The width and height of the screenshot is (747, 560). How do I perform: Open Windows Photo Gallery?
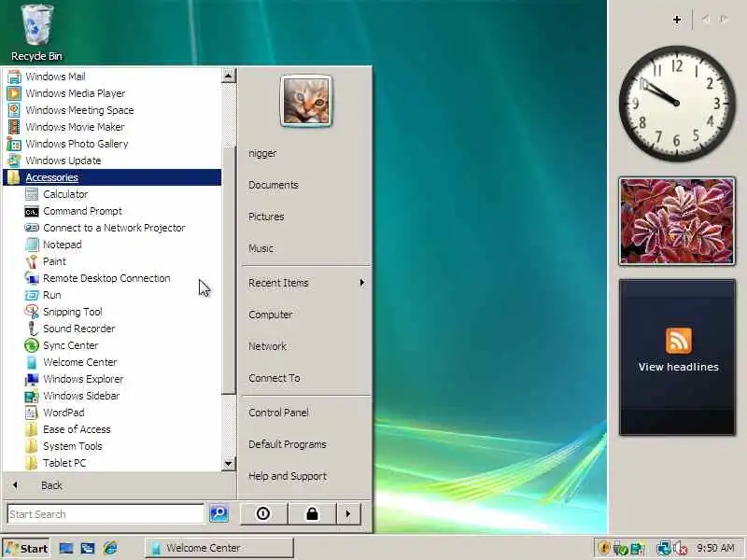coord(112,144)
